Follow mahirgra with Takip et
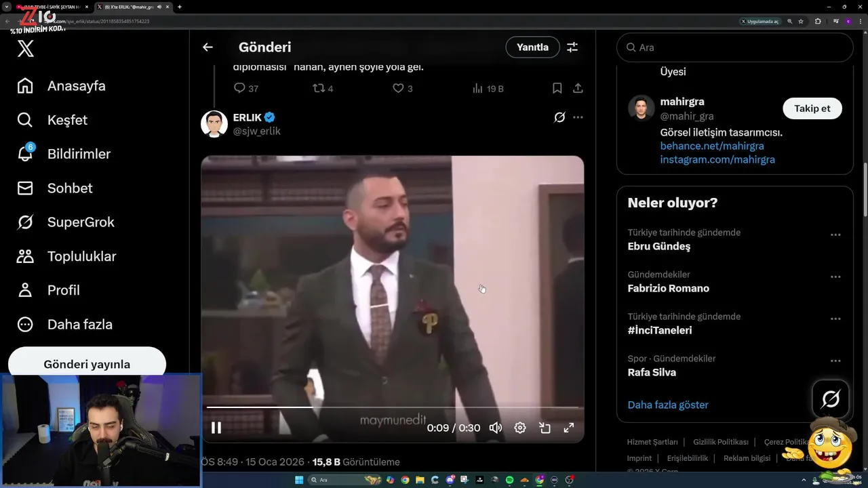This screenshot has height=488, width=868. point(812,108)
